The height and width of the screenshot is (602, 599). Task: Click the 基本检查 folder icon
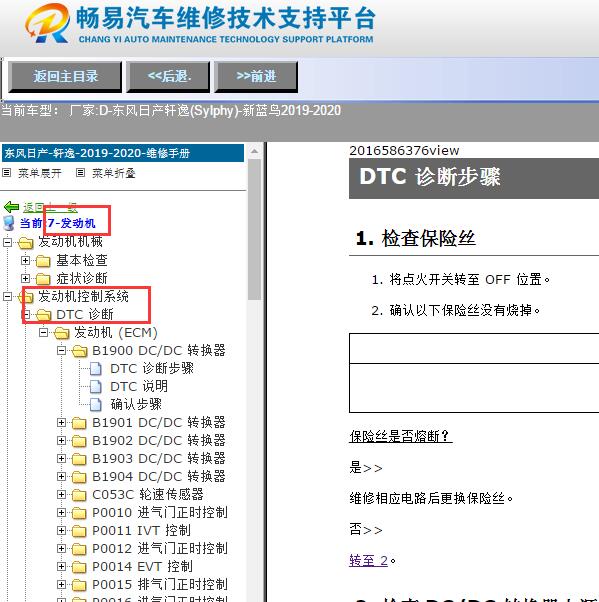[43, 261]
